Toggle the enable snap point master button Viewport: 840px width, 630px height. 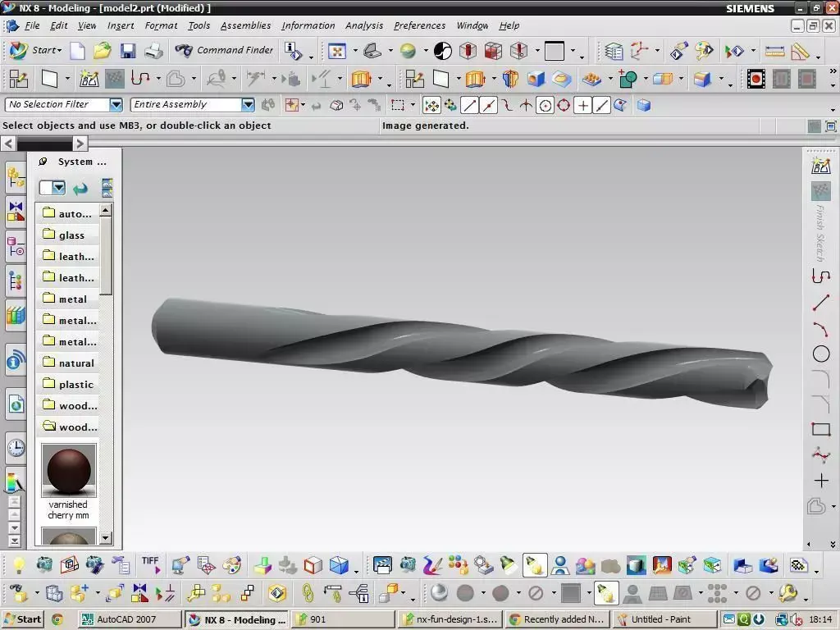pos(431,106)
